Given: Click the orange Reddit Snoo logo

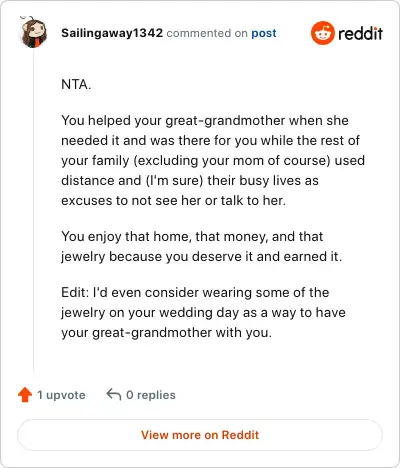Looking at the screenshot, I should click(x=322, y=33).
